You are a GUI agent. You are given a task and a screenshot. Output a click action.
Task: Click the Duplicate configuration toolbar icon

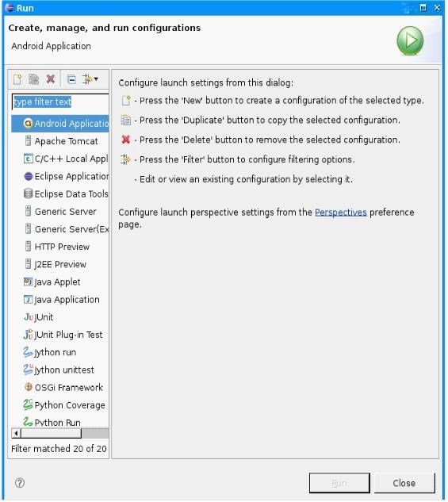[33, 79]
